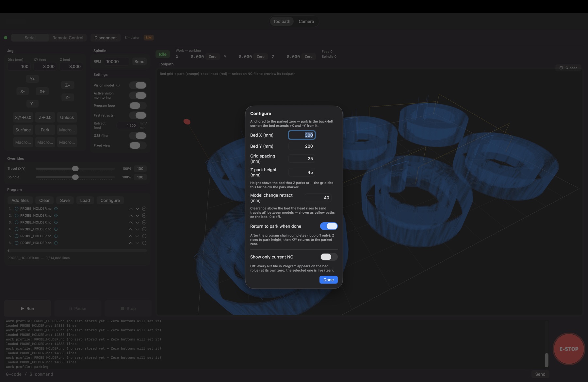588x382 pixels.
Task: Click the Model change retract field
Action: (318, 198)
